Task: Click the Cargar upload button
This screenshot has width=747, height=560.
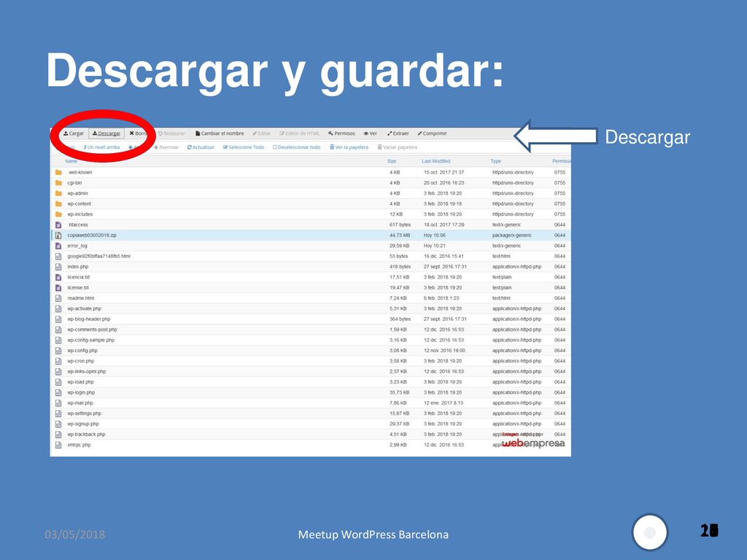Action: click(x=74, y=134)
